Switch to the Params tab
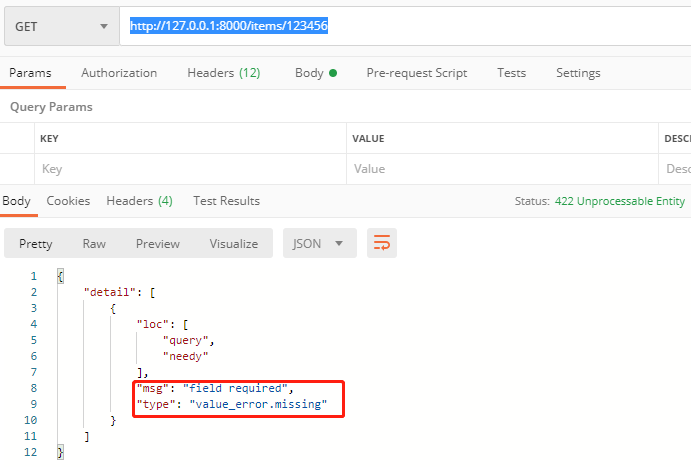Viewport: 691px width, 467px height. pos(30,73)
